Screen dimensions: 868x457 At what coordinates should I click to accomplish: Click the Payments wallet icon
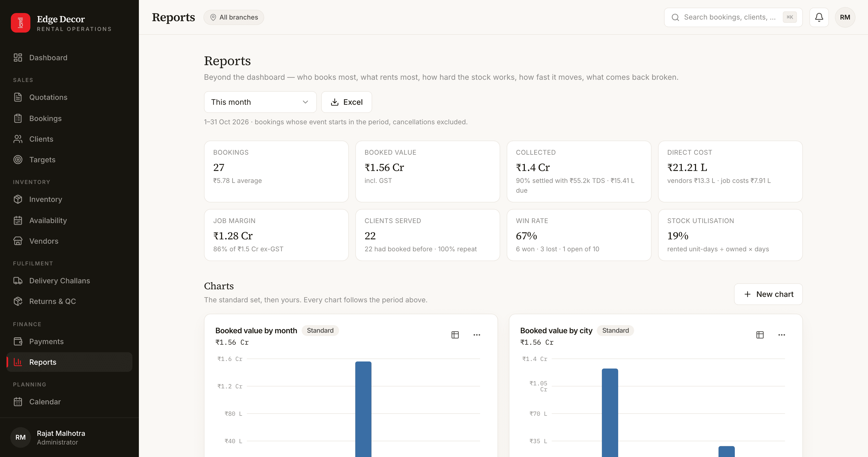[x=18, y=341]
